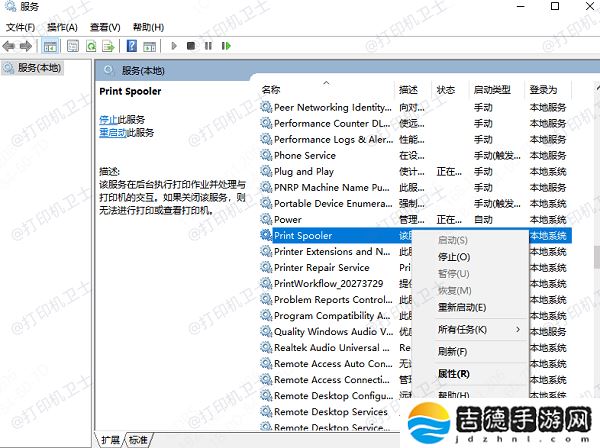
Task: Click the gear icon beside Program Compatibility
Action: 266,315
